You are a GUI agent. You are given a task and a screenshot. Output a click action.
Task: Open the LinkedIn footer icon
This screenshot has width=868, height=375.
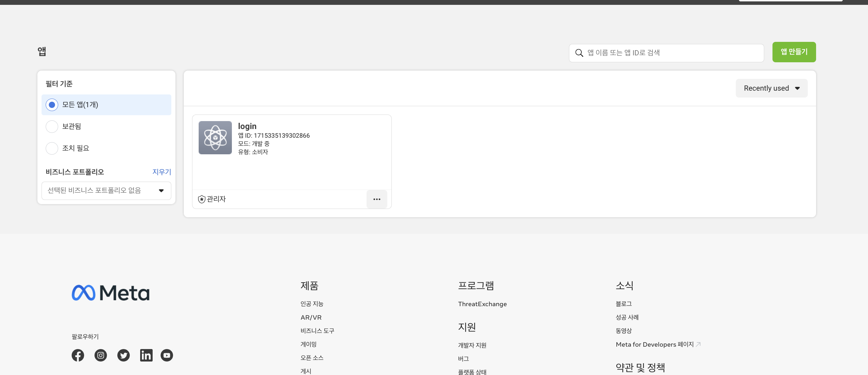pyautogui.click(x=146, y=355)
